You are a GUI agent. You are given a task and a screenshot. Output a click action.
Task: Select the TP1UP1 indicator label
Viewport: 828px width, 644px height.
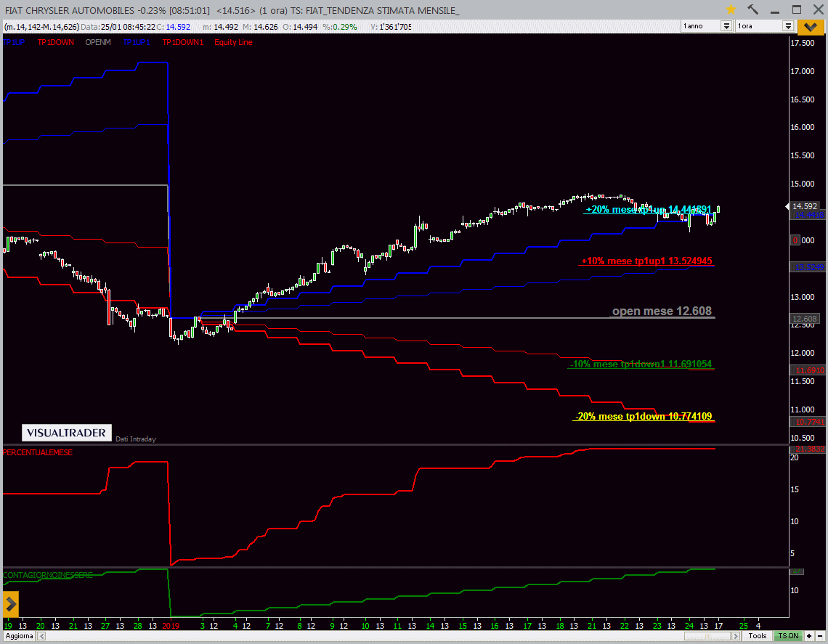tap(137, 42)
